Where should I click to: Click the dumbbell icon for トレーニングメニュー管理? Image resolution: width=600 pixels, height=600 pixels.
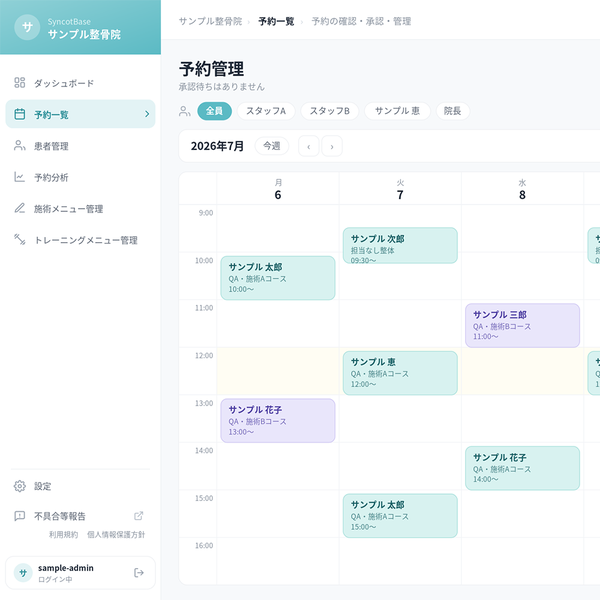tap(20, 240)
